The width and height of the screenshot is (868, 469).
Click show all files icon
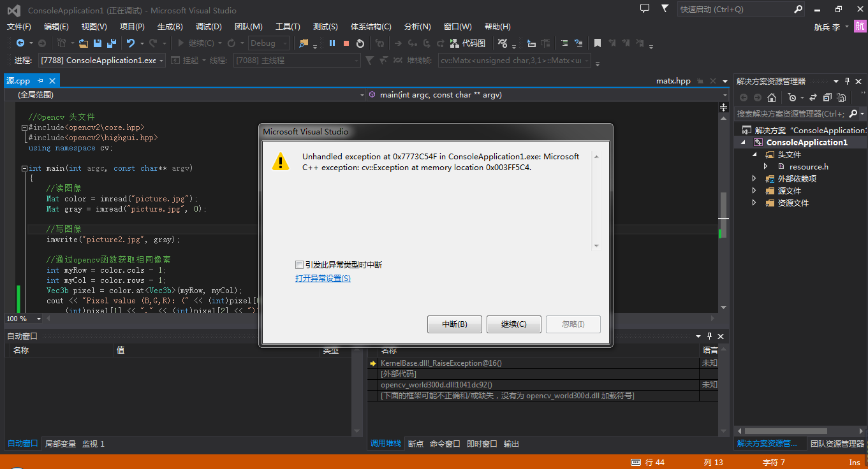(841, 97)
